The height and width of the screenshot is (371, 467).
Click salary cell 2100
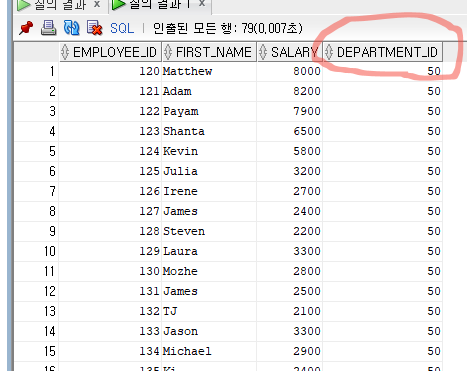tap(289, 311)
